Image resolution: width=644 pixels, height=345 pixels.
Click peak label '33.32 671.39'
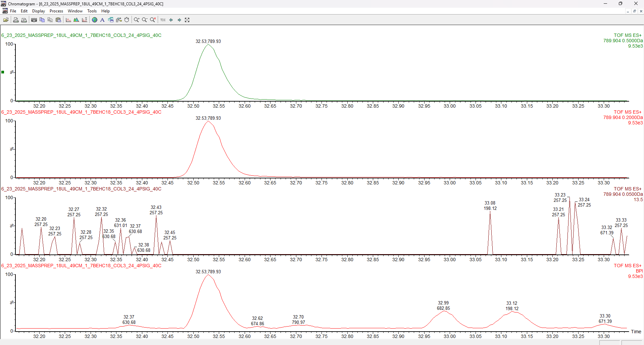pos(607,230)
